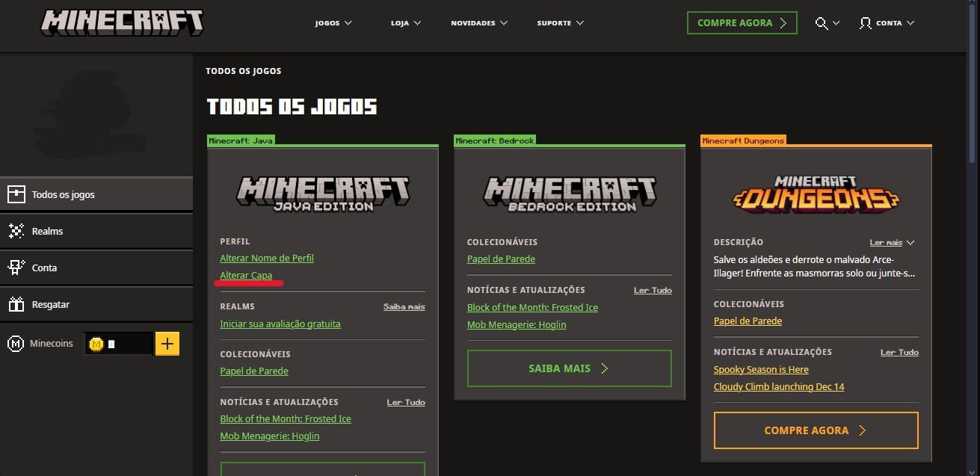980x476 pixels.
Task: Click the Alterar Capa link
Action: coord(246,276)
